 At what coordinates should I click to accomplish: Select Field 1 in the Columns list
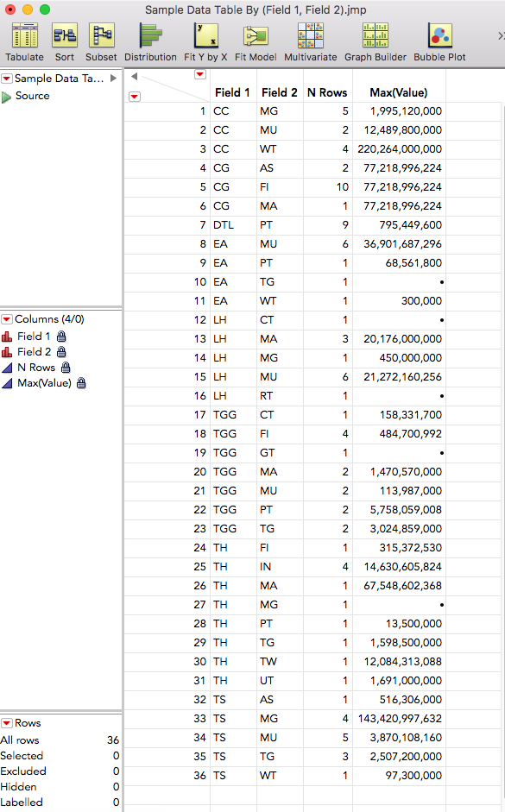click(x=34, y=336)
